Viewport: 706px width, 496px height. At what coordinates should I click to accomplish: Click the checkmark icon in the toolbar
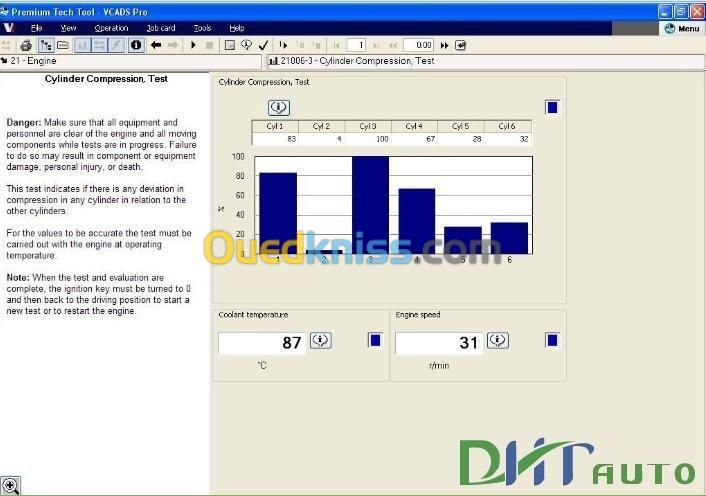tap(263, 45)
